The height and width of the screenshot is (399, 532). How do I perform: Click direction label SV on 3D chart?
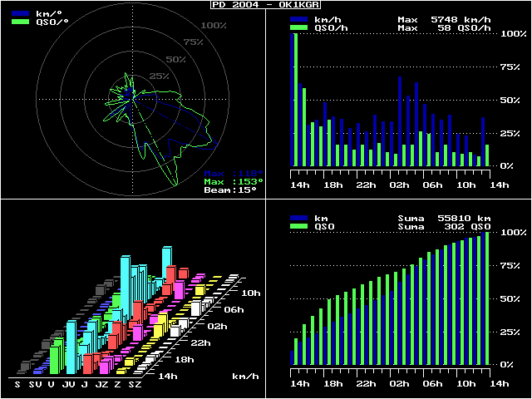35,385
